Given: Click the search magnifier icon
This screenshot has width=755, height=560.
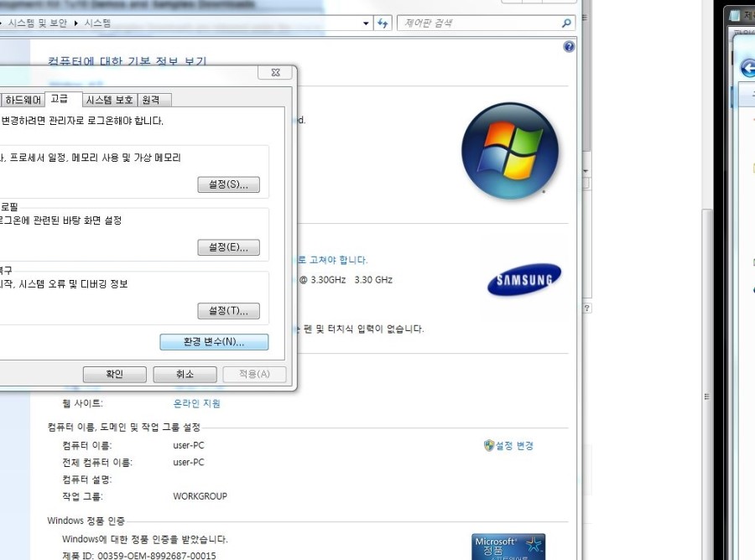Looking at the screenshot, I should (567, 23).
